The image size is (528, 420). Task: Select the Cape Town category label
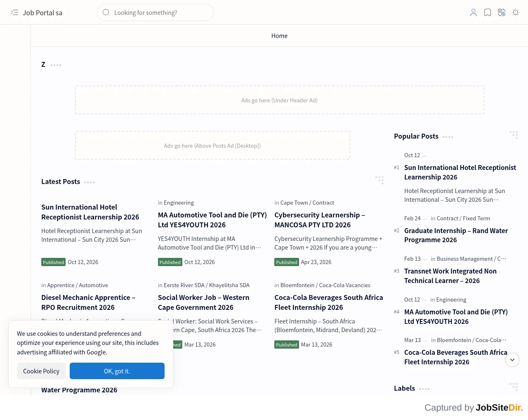(x=294, y=203)
